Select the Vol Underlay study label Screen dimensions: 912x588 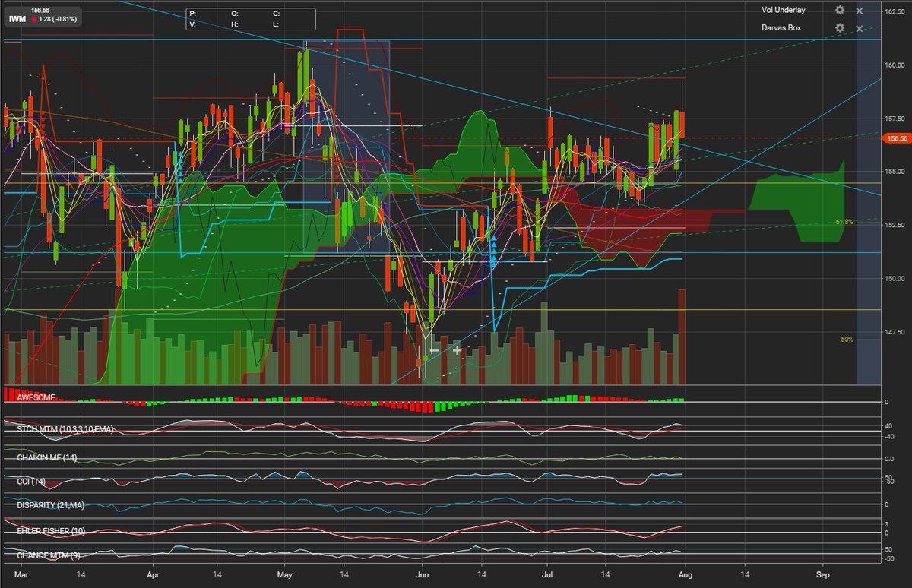point(784,11)
